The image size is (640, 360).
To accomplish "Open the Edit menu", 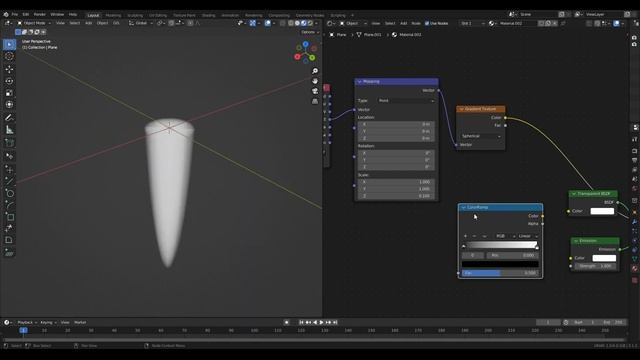I will click(26, 14).
